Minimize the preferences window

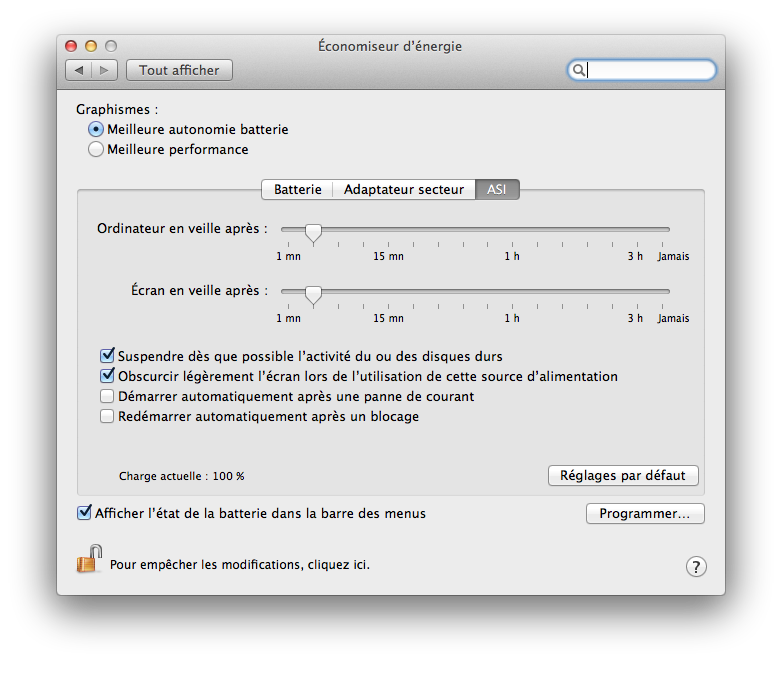91,46
